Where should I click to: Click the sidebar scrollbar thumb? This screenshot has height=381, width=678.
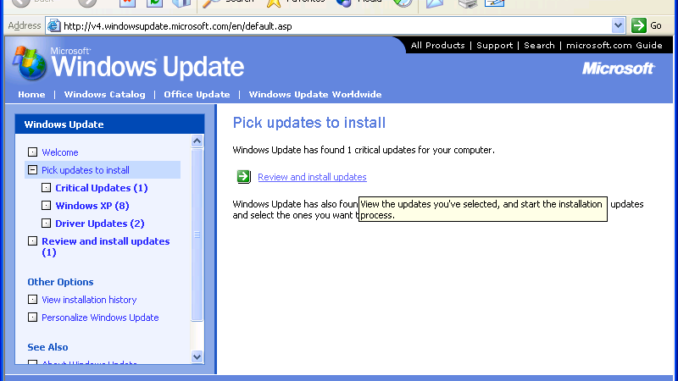(x=197, y=234)
